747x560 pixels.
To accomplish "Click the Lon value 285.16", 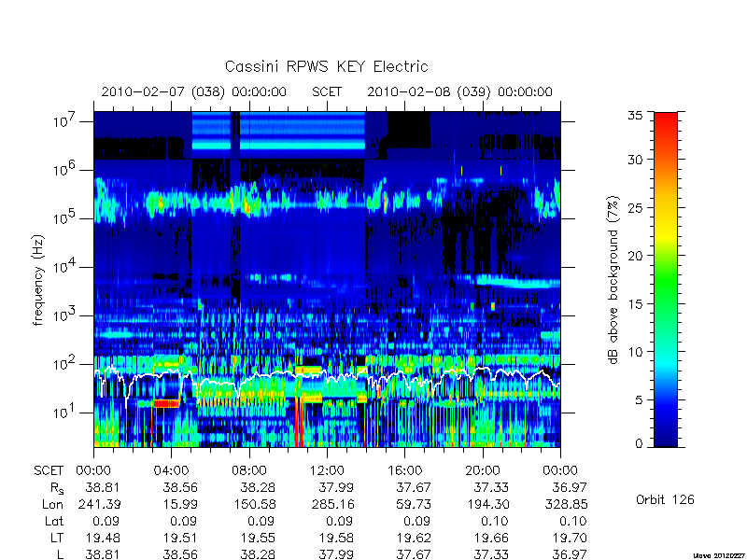I will tap(332, 504).
